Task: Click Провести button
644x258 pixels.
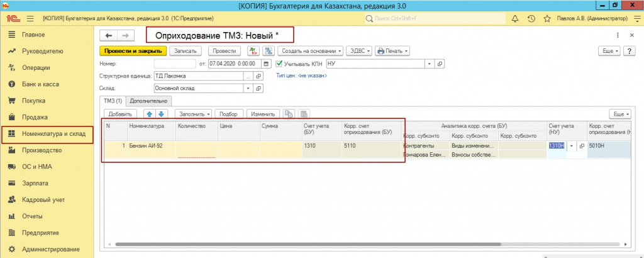Action: (225, 51)
